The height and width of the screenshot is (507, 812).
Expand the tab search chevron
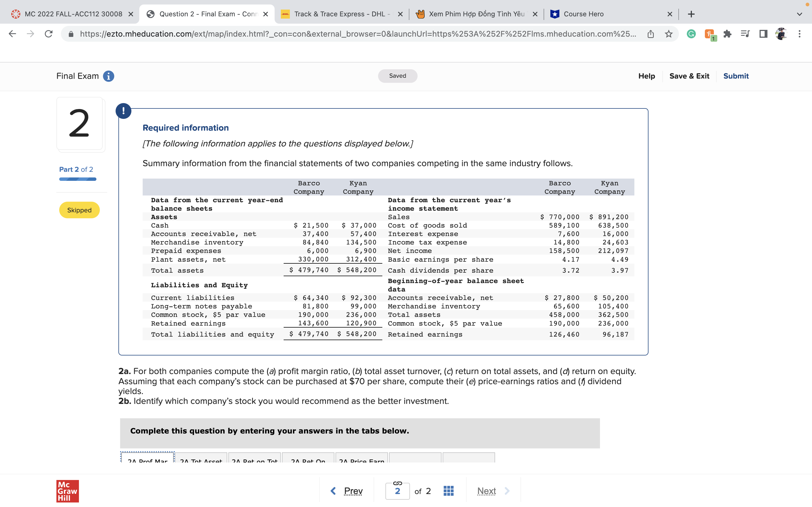point(800,14)
